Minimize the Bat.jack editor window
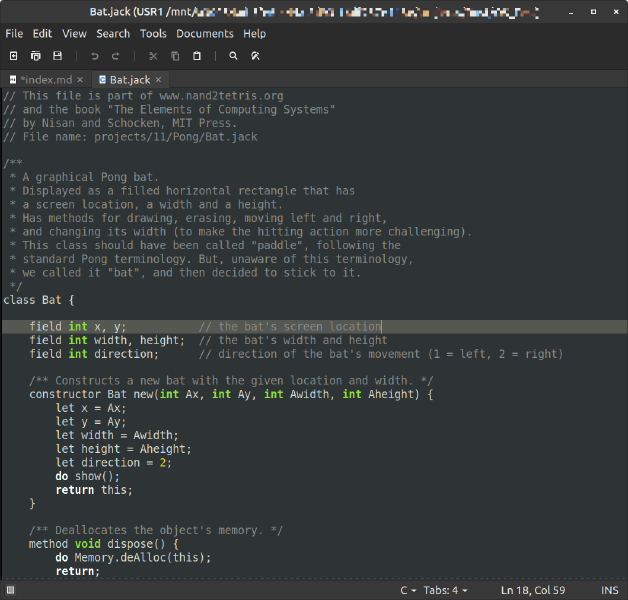 (571, 12)
